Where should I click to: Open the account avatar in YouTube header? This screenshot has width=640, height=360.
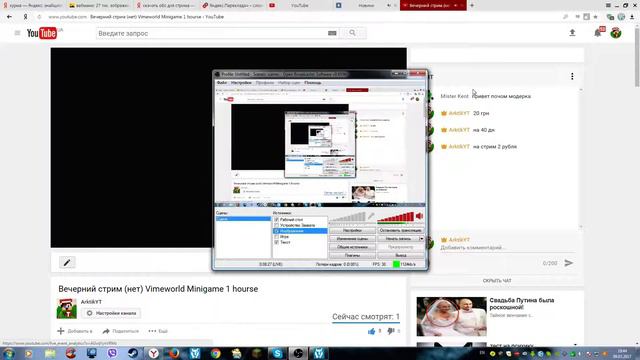616,33
